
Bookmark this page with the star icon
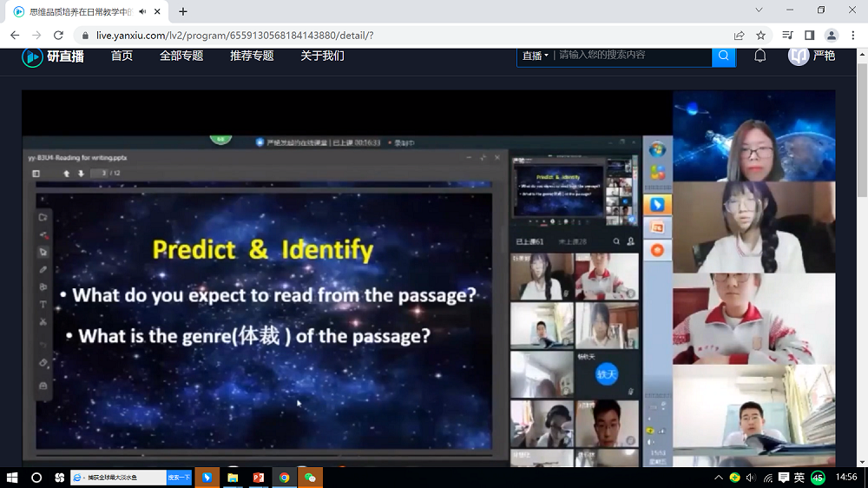point(761,36)
